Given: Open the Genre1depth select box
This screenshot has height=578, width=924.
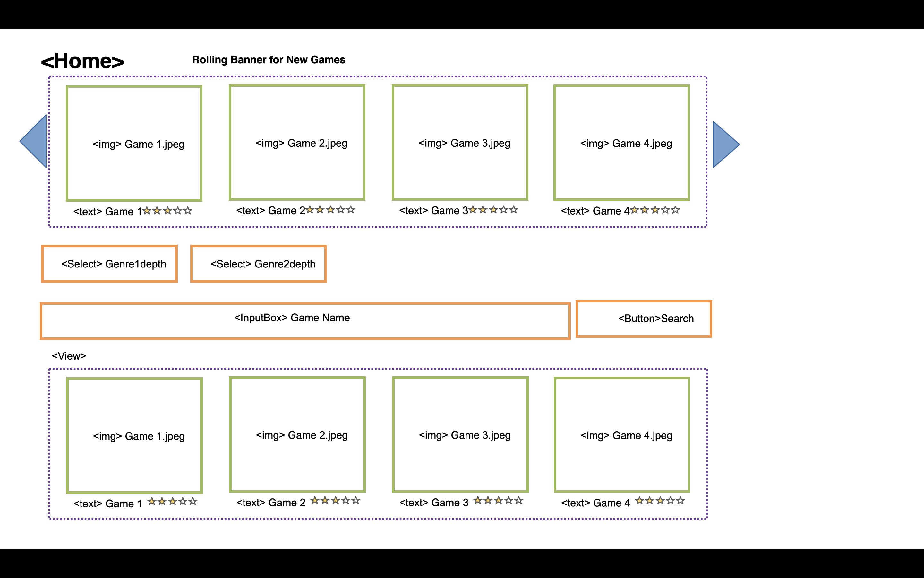Looking at the screenshot, I should point(110,264).
